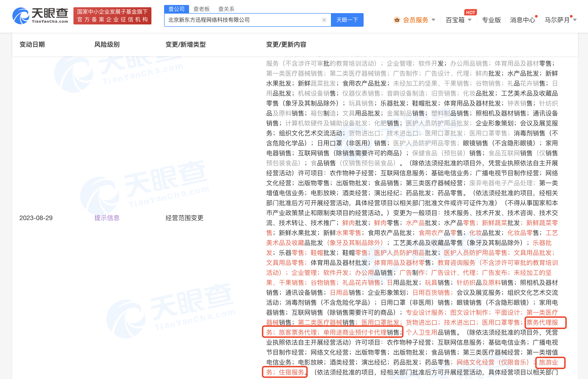This screenshot has width=588, height=379.
Task: Click the arrow next to 马尔萨月
Action: 575,20
